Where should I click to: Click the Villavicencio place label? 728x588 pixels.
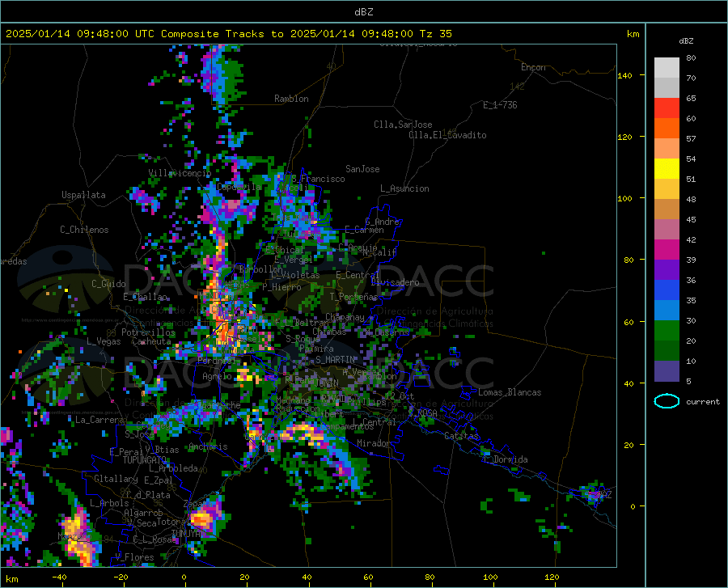click(180, 173)
